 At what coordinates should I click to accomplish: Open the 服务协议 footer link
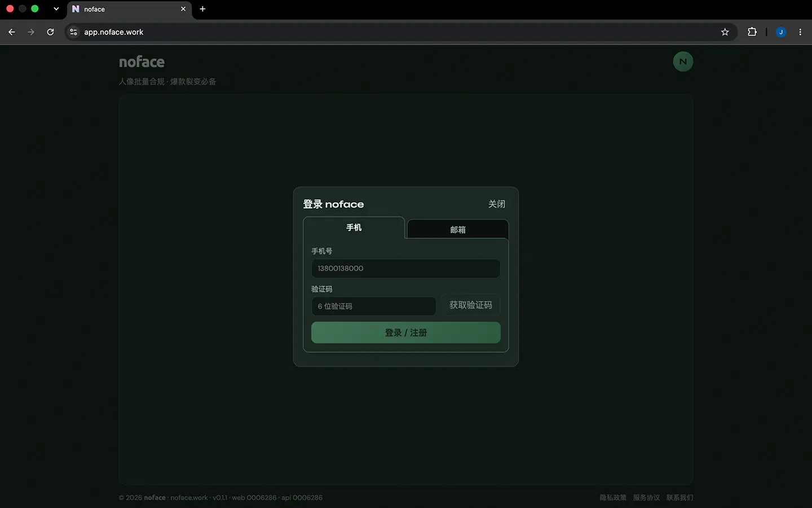coord(646,498)
